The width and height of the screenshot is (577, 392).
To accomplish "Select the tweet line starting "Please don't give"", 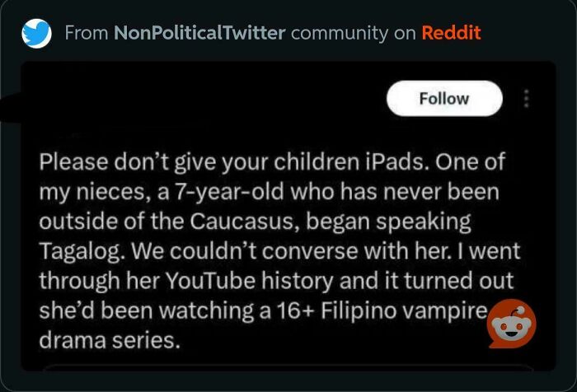I will (272, 161).
